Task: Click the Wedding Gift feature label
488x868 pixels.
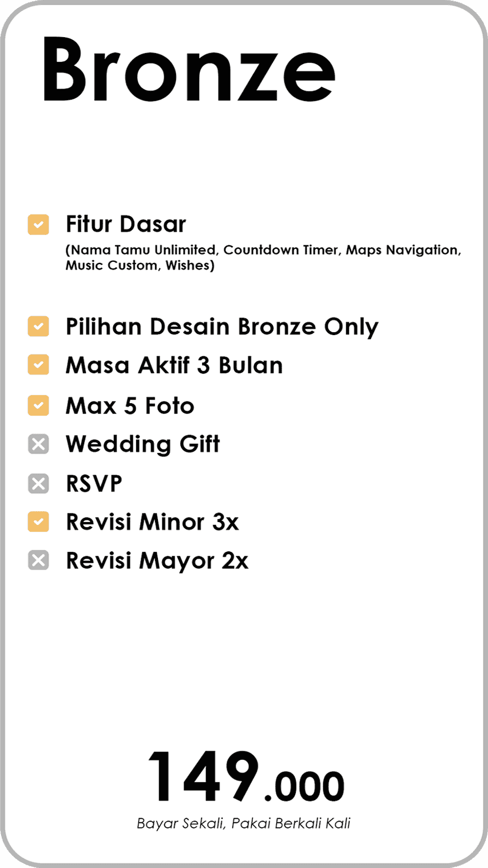Action: 142,444
